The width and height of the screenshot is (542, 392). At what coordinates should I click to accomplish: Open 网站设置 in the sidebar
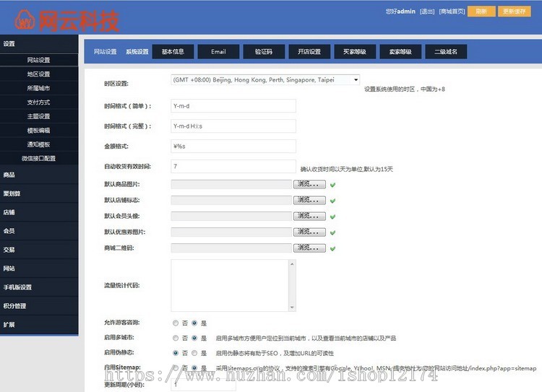(x=39, y=60)
